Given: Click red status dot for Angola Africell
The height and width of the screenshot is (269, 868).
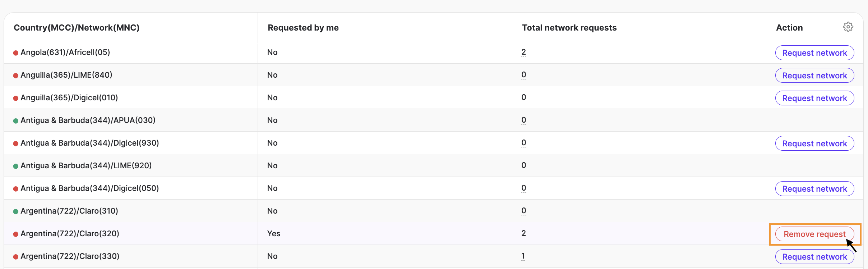Looking at the screenshot, I should tap(16, 53).
